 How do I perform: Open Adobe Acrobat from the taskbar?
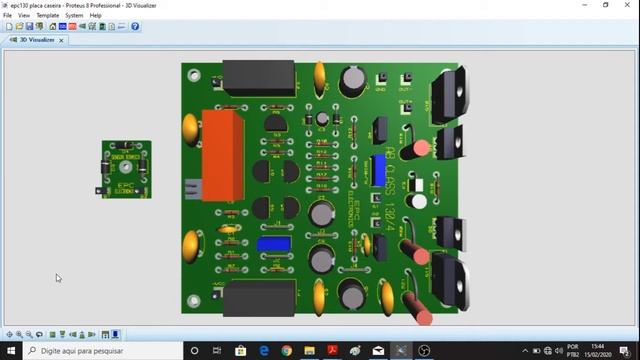[332, 351]
